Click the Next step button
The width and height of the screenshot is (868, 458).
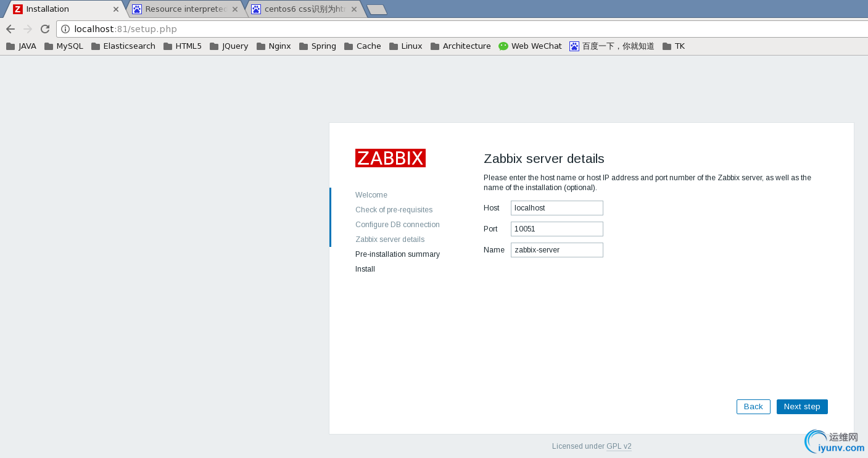[x=802, y=407]
